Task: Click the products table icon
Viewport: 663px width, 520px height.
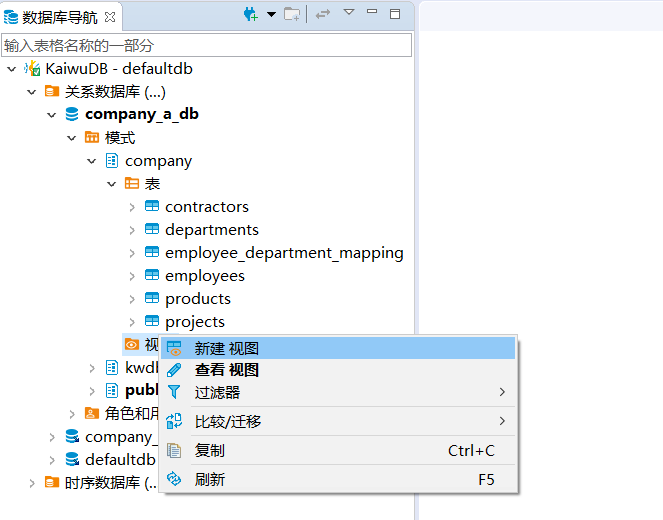Action: 152,299
